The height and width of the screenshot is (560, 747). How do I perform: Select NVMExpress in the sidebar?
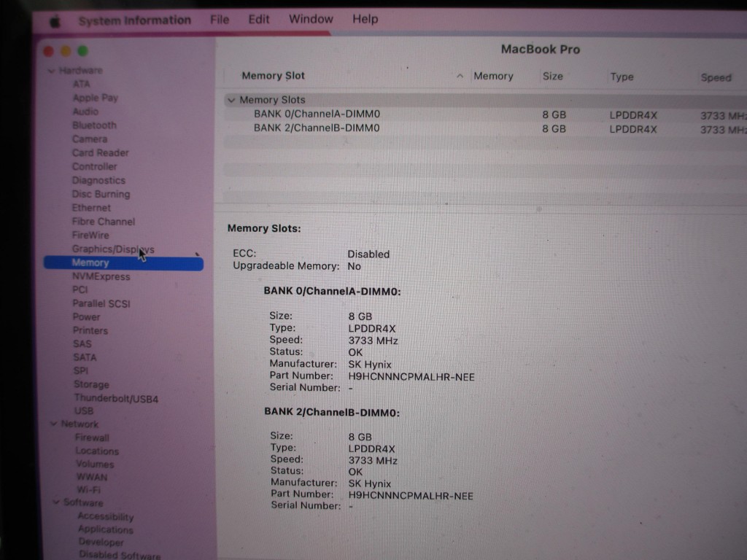(101, 276)
